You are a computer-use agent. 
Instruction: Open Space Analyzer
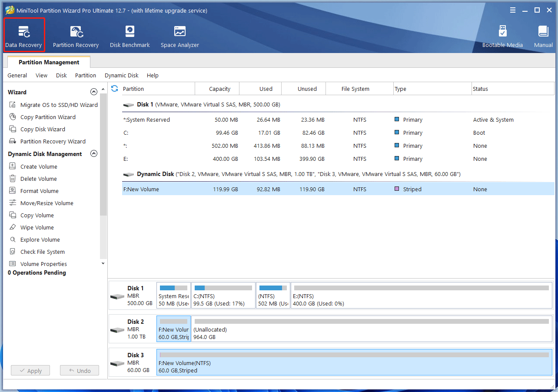click(179, 37)
